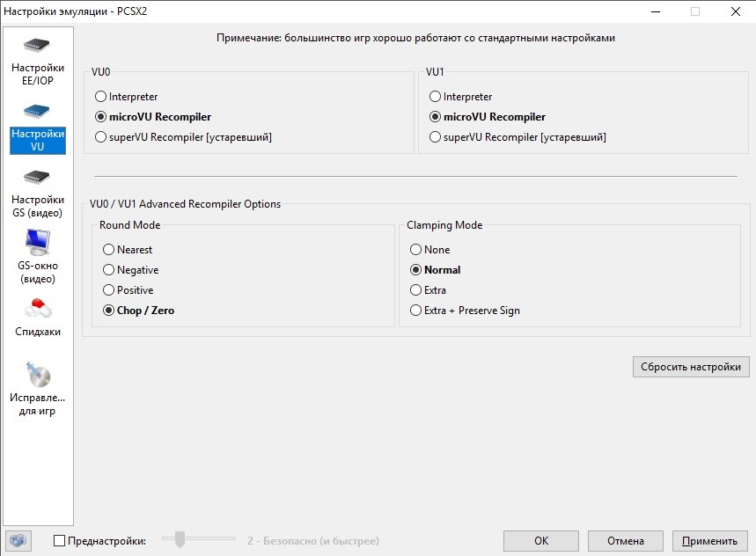
Task: Click the screenshot camera icon at bottom left
Action: 18,541
